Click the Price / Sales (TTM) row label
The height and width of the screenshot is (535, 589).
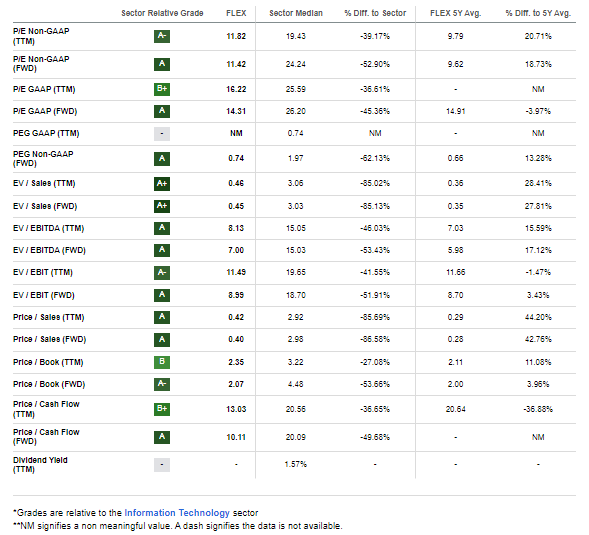click(49, 317)
